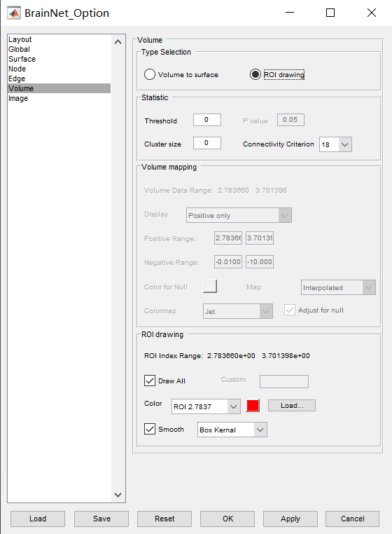Click the Threshold input field
This screenshot has height=534, width=392.
pyautogui.click(x=207, y=120)
